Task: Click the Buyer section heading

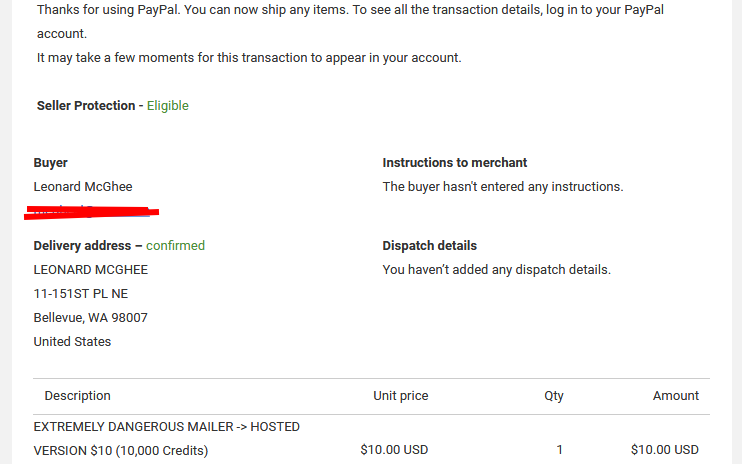Action: pos(50,163)
